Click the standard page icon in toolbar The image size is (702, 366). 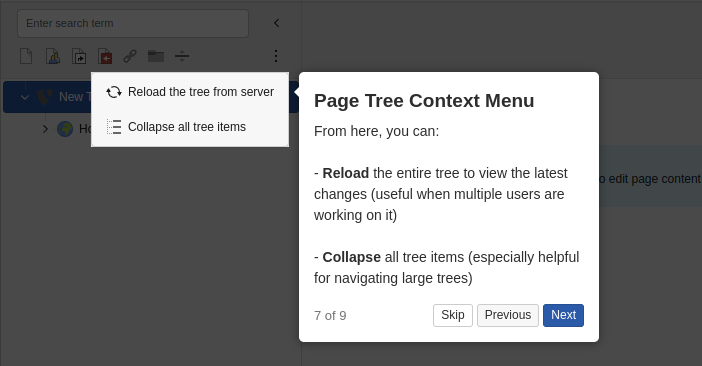tap(26, 56)
